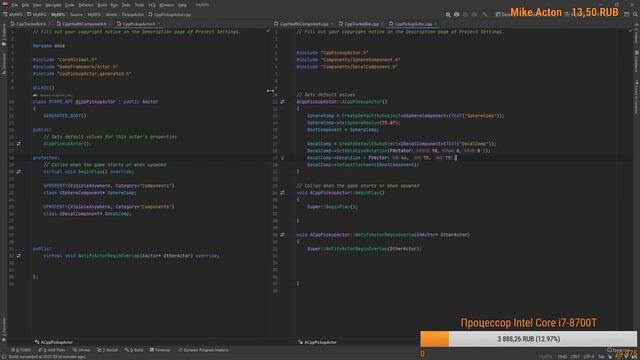Open the Refactor menu
Screen dimensions: 640x360
(x=86, y=5)
